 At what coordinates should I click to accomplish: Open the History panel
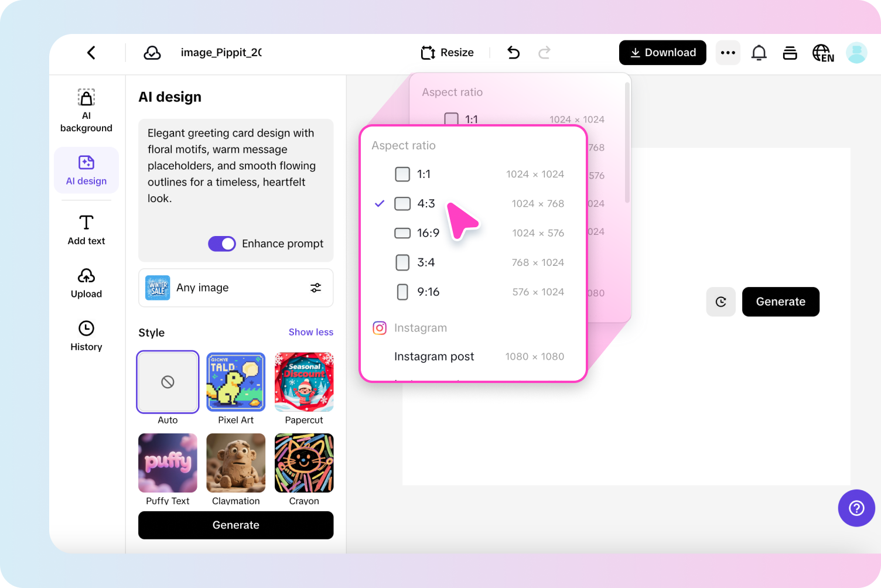point(86,336)
